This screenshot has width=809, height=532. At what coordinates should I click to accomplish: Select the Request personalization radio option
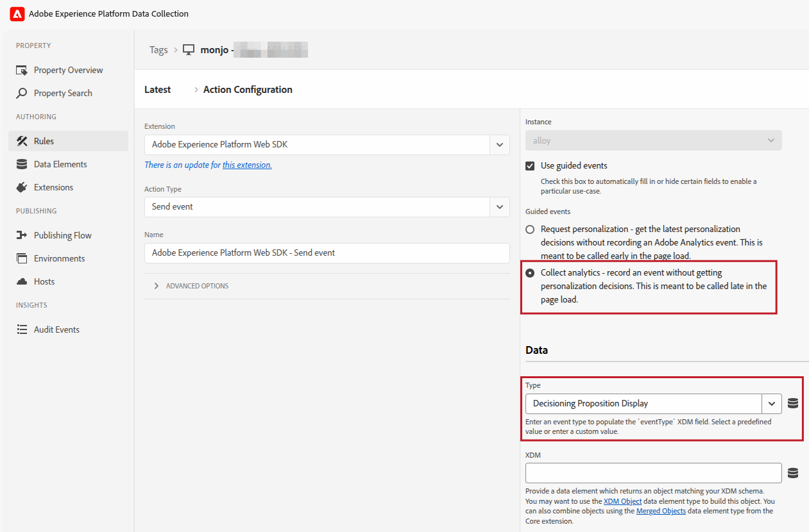click(x=530, y=229)
